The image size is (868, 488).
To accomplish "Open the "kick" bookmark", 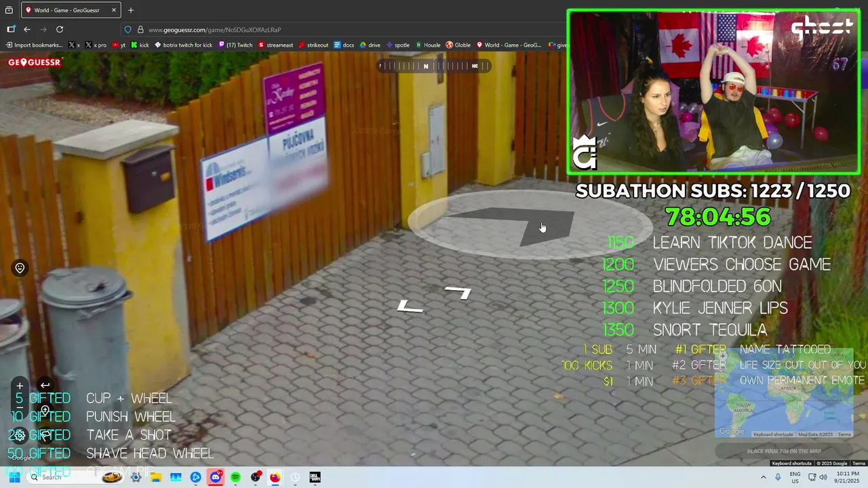I will [140, 45].
